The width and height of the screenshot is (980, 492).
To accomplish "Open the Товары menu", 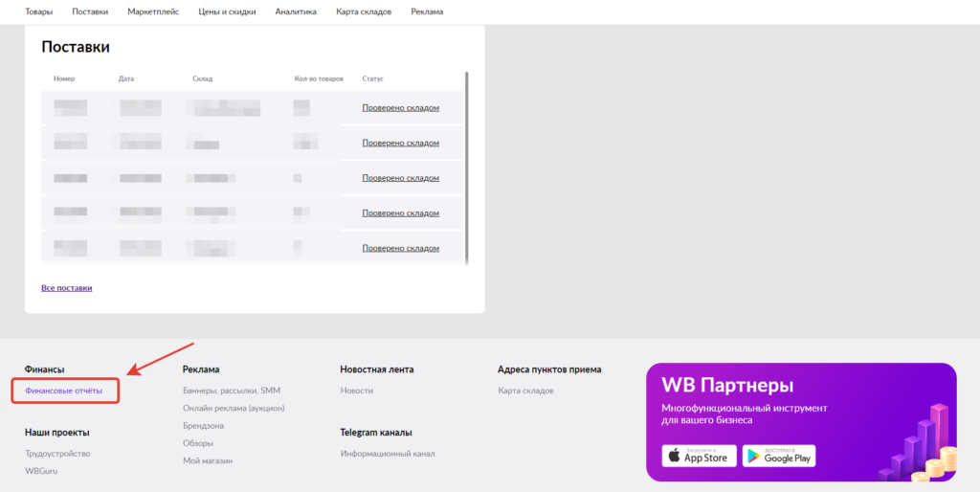I will [38, 11].
